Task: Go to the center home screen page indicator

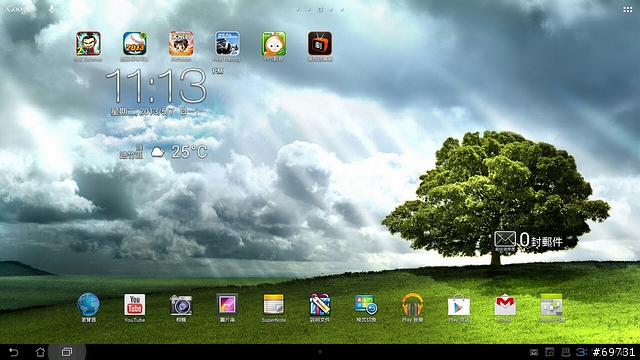Action: point(320,9)
